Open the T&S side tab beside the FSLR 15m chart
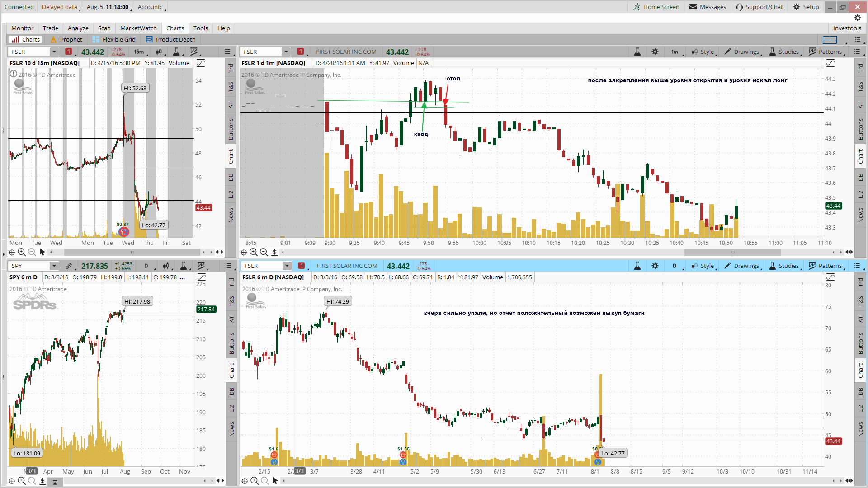Viewport: 868px width, 488px height. [x=231, y=87]
